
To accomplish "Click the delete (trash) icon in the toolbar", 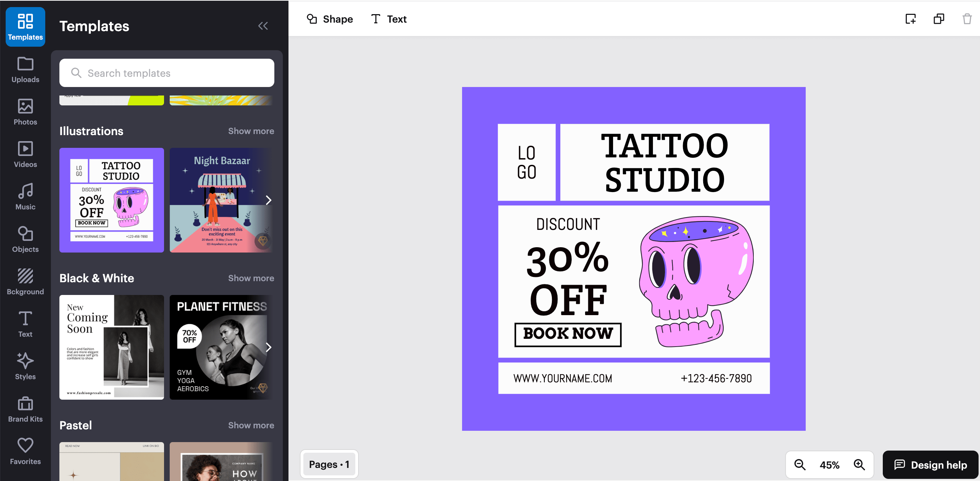I will pos(967,19).
